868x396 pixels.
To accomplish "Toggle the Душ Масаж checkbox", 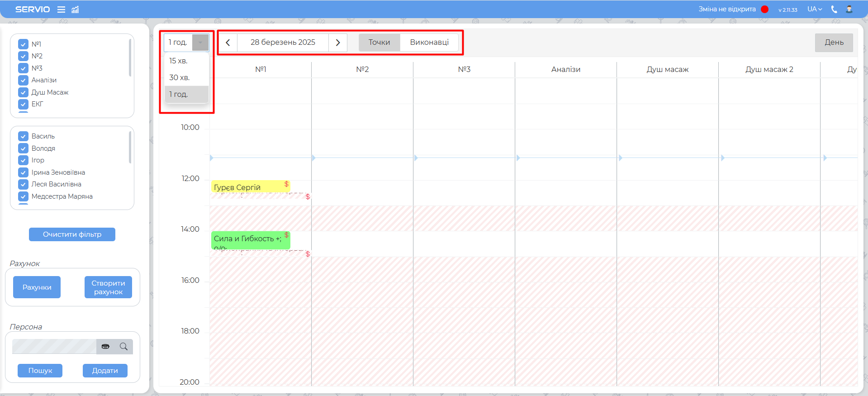I will (x=24, y=92).
